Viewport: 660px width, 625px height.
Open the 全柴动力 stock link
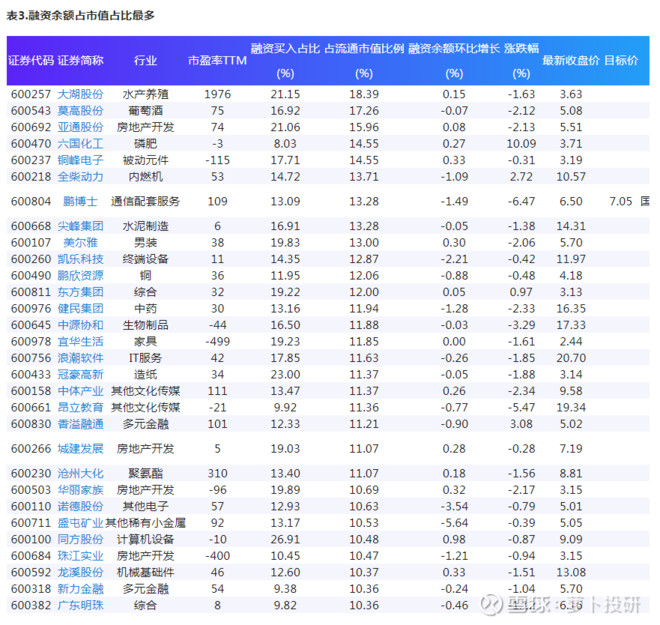tap(80, 176)
